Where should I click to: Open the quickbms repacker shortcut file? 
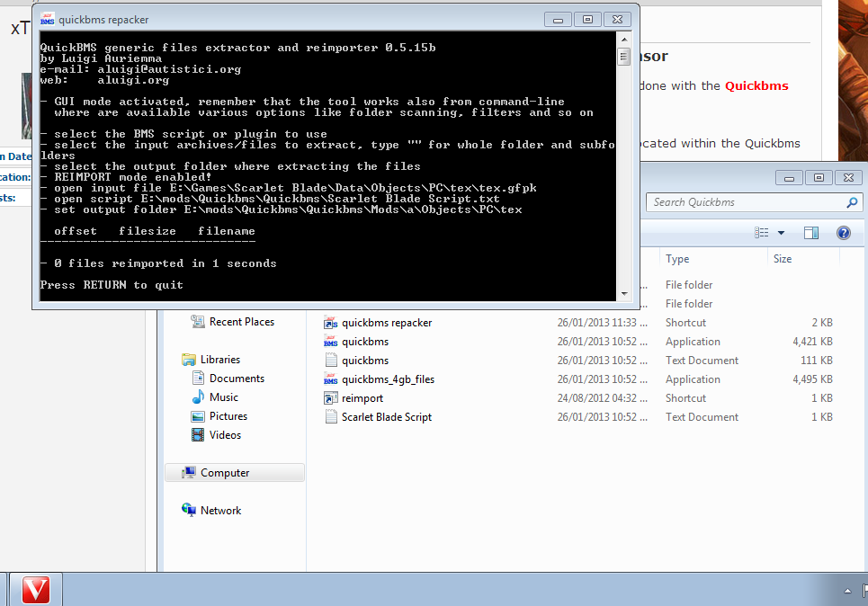[x=386, y=323]
